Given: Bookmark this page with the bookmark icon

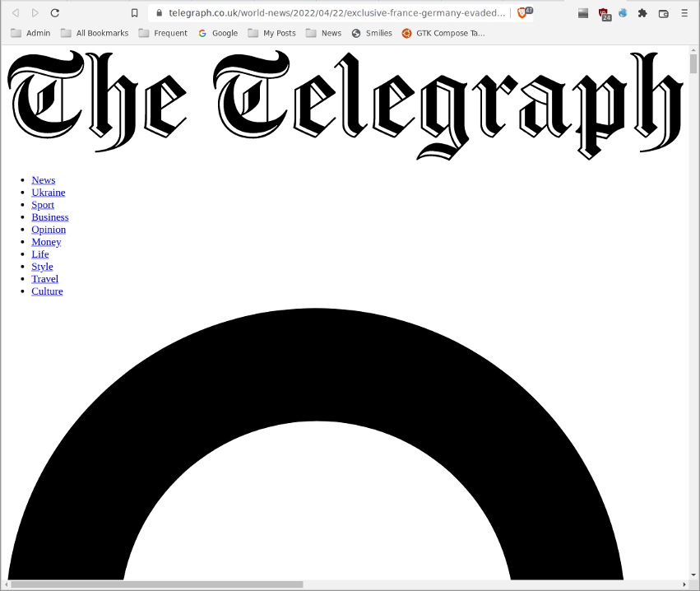Looking at the screenshot, I should (x=134, y=13).
